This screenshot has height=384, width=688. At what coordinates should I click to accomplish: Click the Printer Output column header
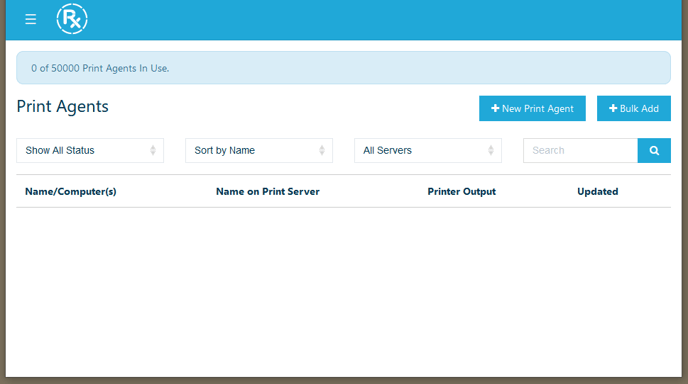(x=462, y=192)
